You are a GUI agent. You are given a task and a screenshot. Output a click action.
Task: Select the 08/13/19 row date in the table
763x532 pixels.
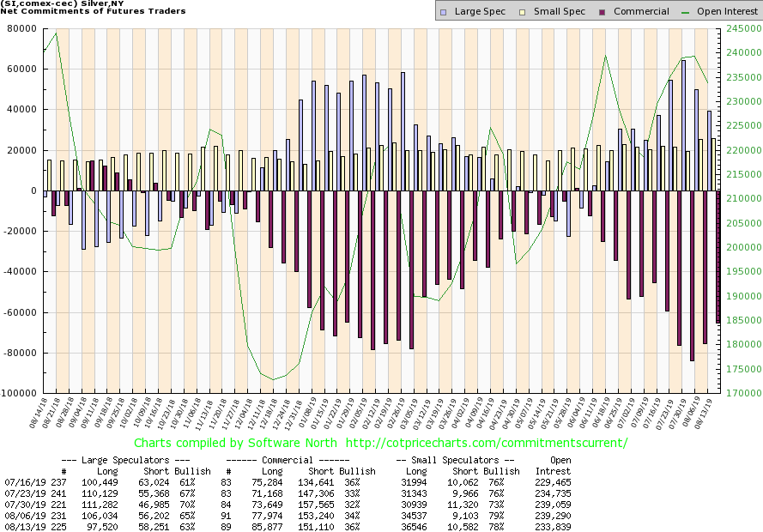[x=25, y=524]
